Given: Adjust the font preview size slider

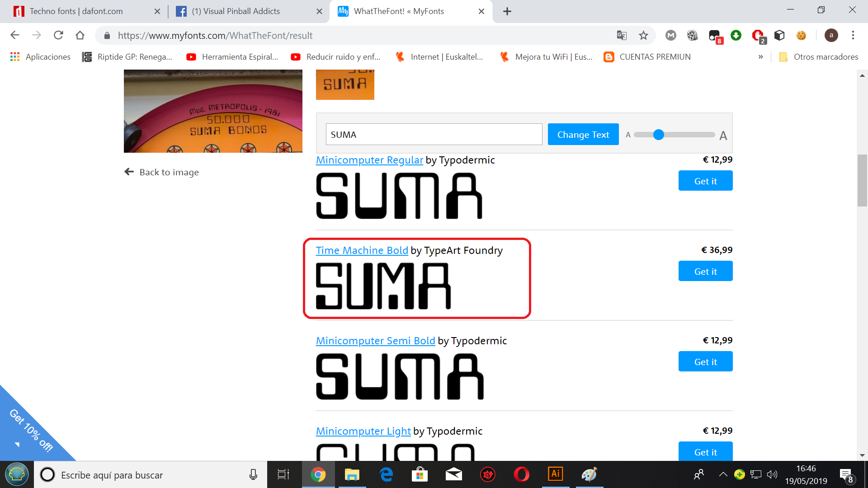Looking at the screenshot, I should tap(659, 135).
